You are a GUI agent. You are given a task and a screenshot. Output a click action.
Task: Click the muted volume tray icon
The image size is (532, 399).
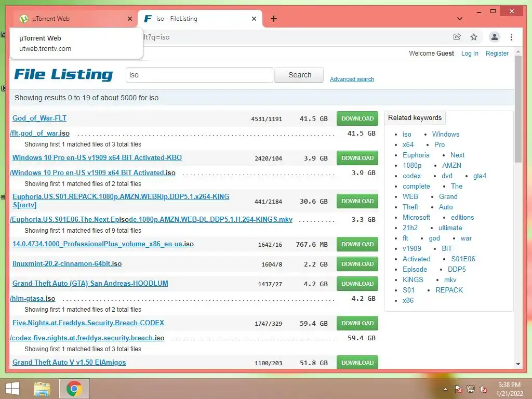pos(483,389)
